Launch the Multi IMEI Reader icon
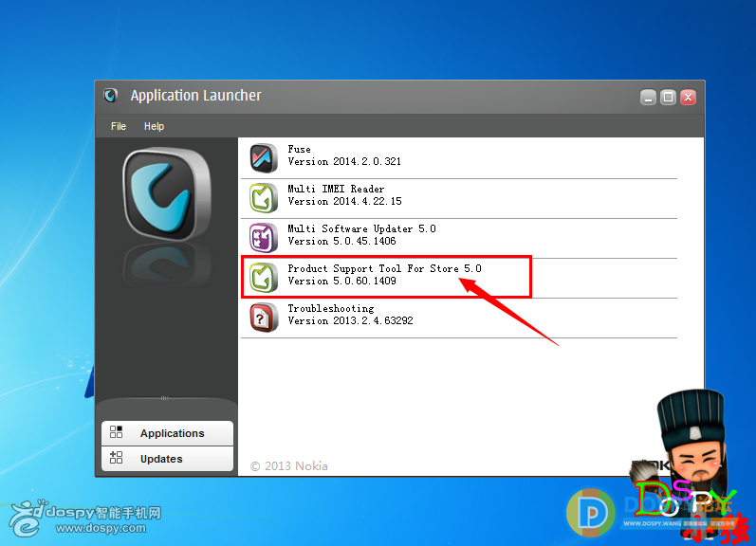Screen dimensions: 756x546 264,198
